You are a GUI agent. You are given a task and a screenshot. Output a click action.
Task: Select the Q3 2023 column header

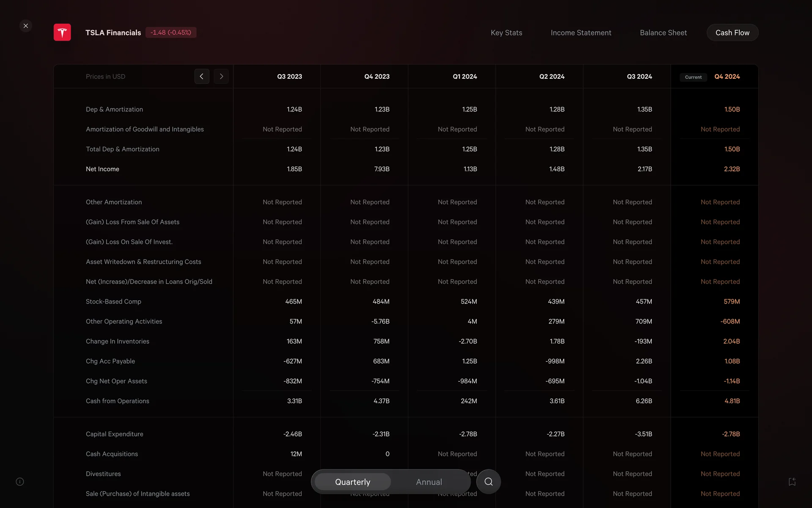289,77
